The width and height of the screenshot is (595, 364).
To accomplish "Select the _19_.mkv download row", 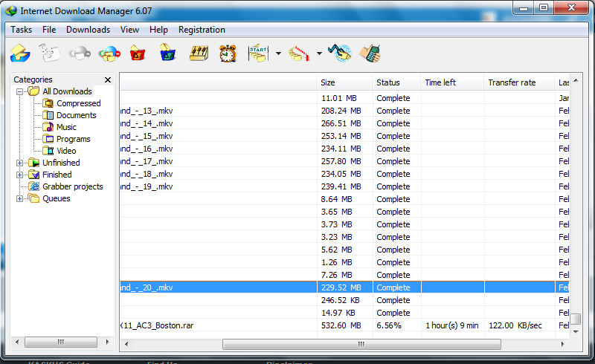I will [x=344, y=186].
